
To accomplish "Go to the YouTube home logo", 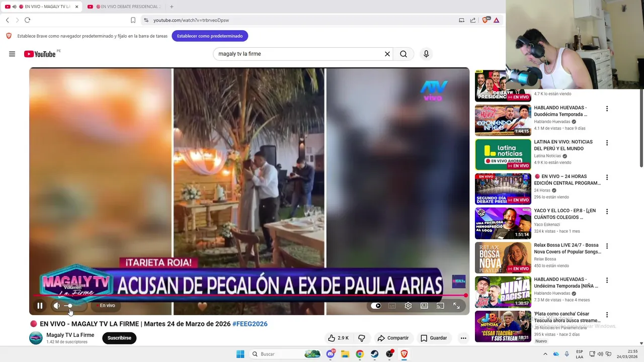I will pyautogui.click(x=40, y=54).
